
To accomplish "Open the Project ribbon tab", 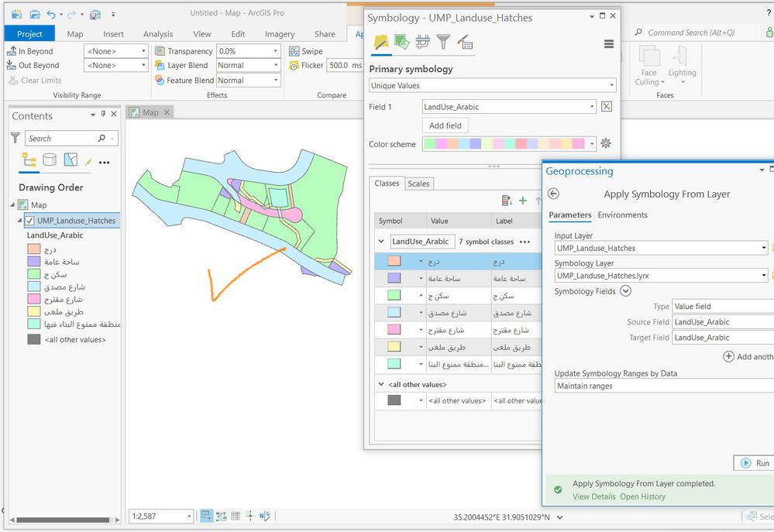I will coord(29,33).
